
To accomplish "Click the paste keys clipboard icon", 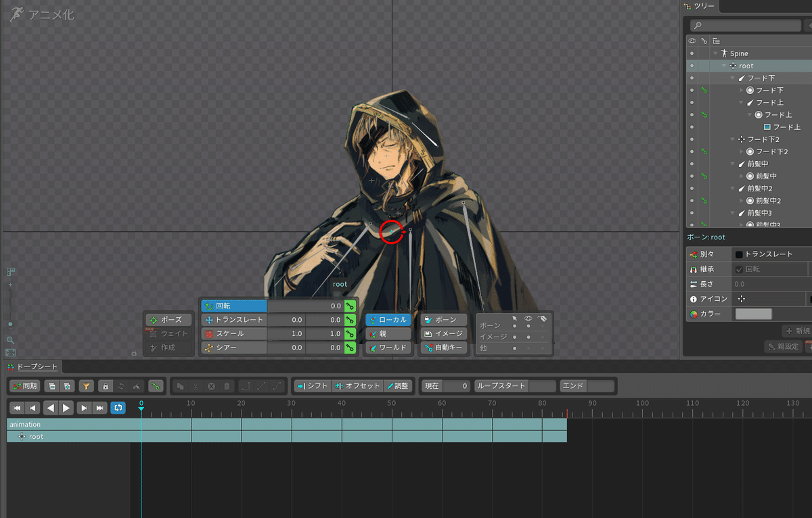I will [226, 386].
